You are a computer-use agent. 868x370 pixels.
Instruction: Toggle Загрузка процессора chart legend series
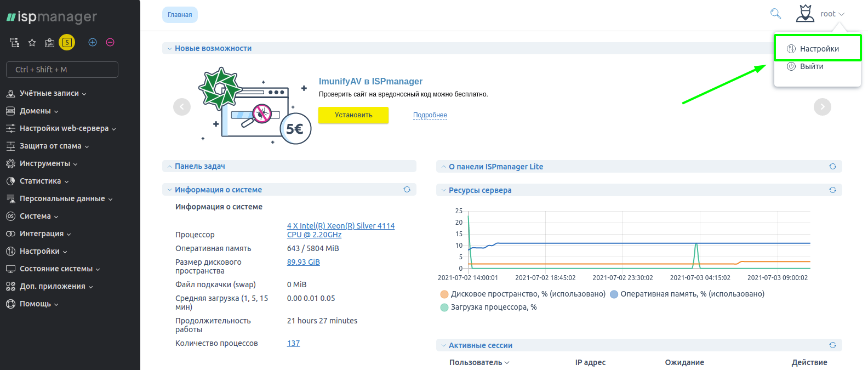(x=489, y=308)
